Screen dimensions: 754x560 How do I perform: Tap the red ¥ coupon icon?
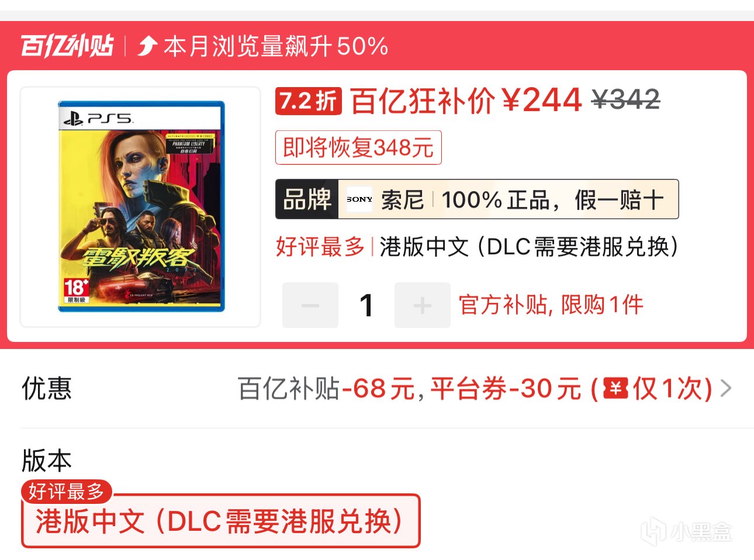click(615, 388)
